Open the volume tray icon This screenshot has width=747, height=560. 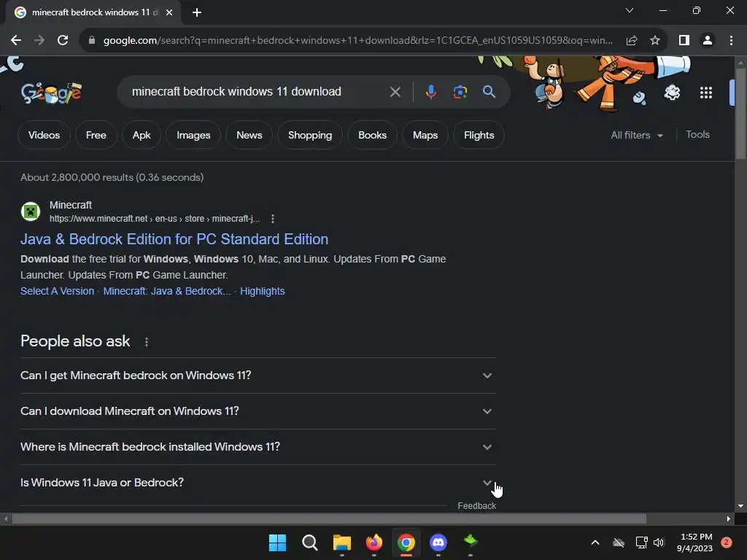coord(659,542)
